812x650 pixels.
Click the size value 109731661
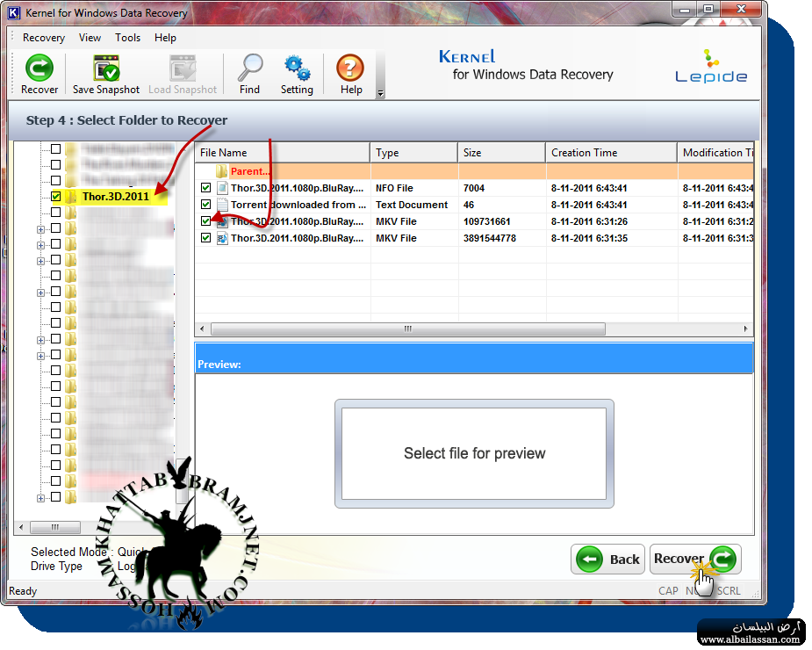[x=487, y=221]
